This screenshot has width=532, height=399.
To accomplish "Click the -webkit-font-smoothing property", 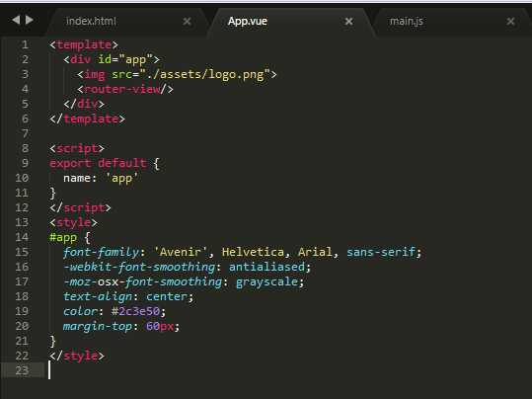I will (139, 267).
